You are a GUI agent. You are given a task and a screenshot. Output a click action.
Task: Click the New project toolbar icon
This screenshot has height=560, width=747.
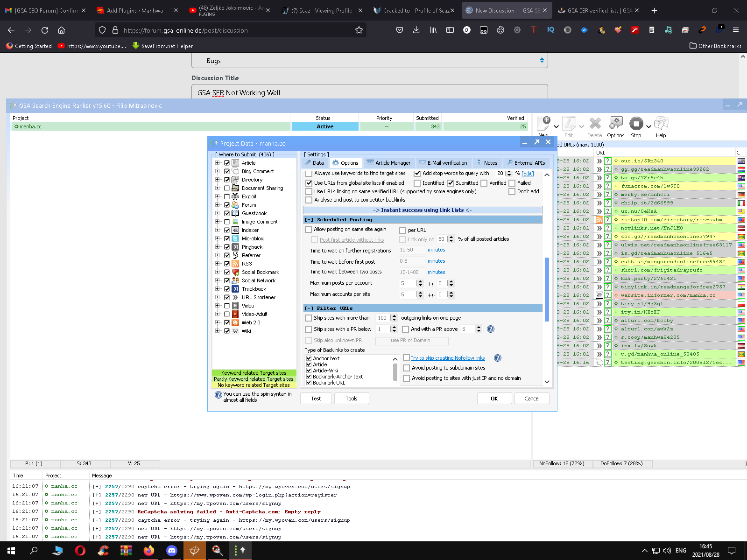click(x=544, y=124)
